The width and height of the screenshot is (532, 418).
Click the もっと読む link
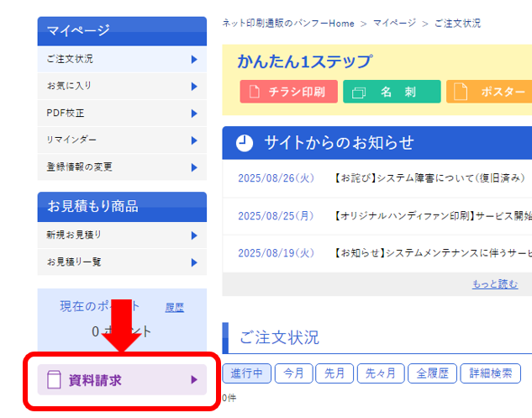(x=495, y=284)
